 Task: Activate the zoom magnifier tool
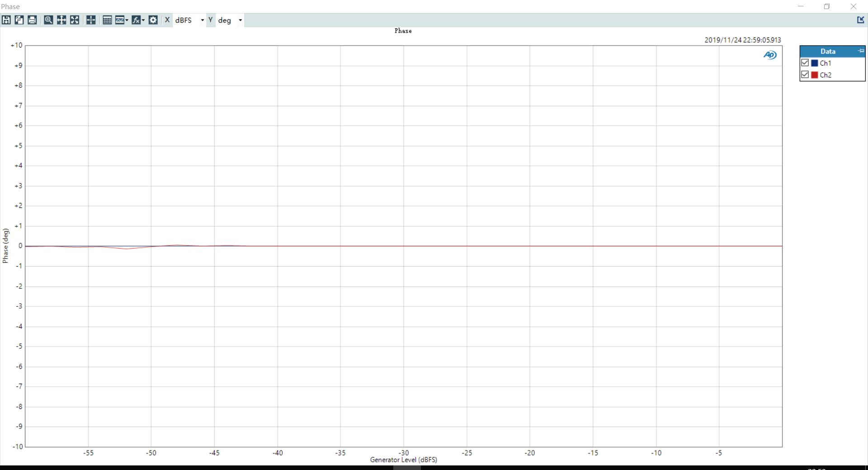point(48,20)
